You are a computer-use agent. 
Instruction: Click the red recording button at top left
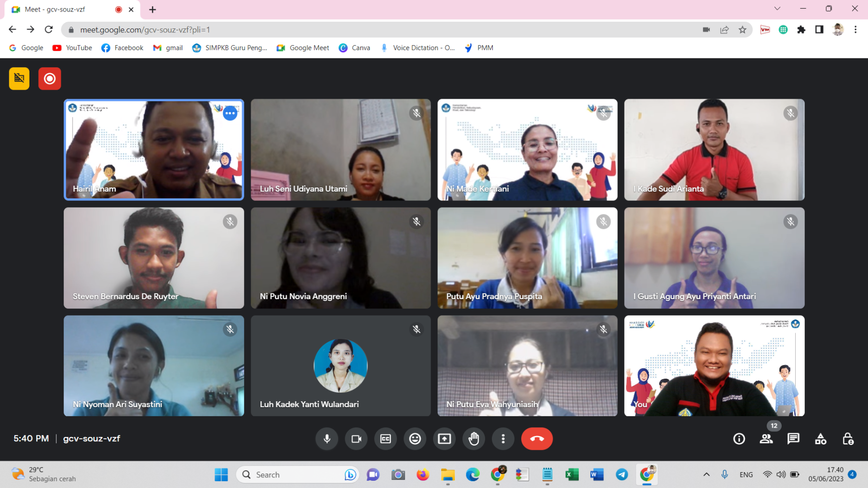[50, 79]
